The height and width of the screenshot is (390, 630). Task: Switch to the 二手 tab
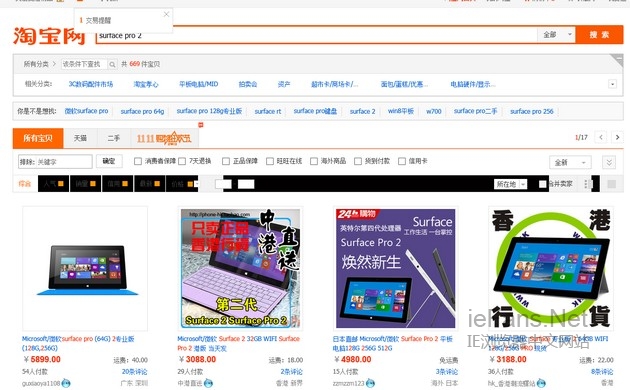[x=114, y=138]
